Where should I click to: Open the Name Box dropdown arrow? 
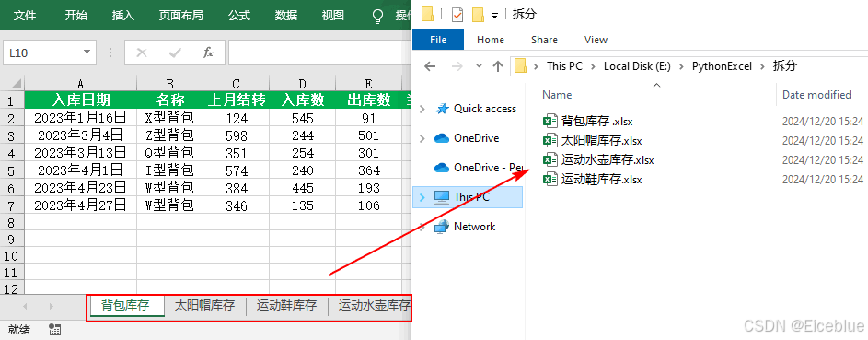87,53
